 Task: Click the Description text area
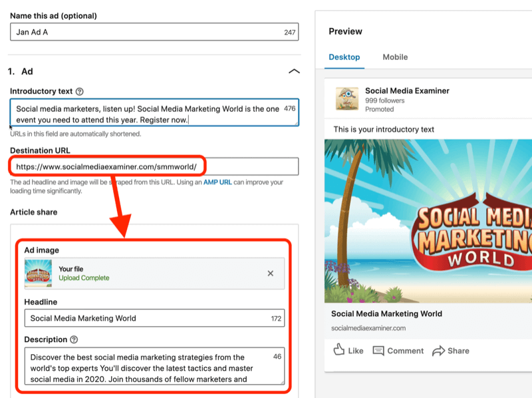click(154, 366)
